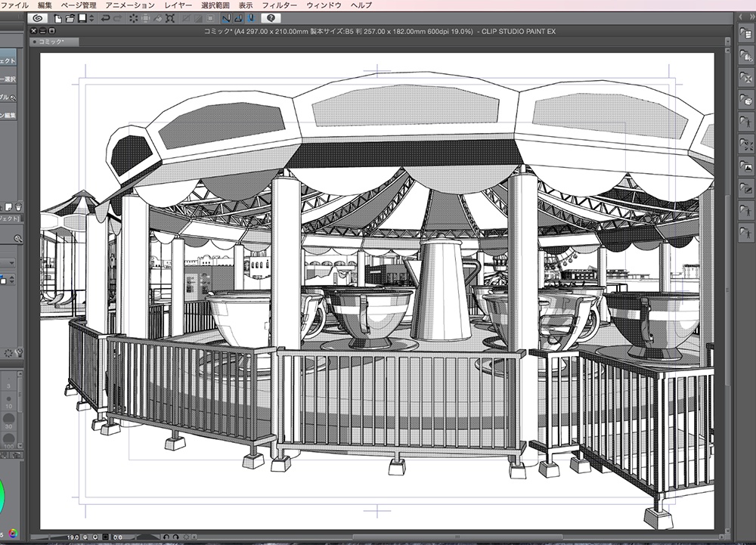Click the magnifier search icon in left panel
Viewport: 756px width, 545px height.
[x=18, y=239]
